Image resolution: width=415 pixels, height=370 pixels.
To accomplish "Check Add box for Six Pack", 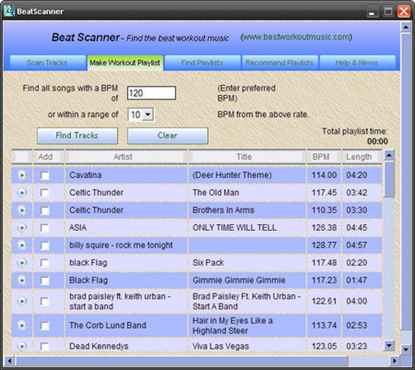I will [x=44, y=263].
